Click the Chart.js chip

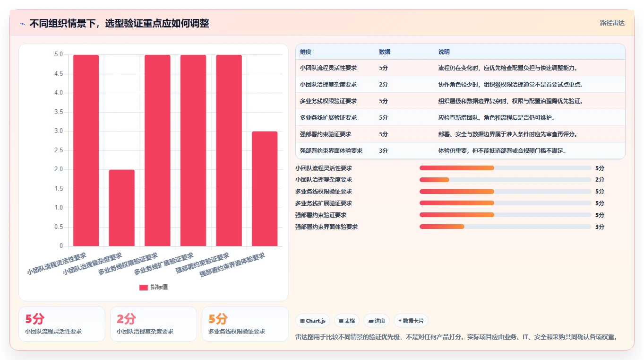(x=313, y=321)
